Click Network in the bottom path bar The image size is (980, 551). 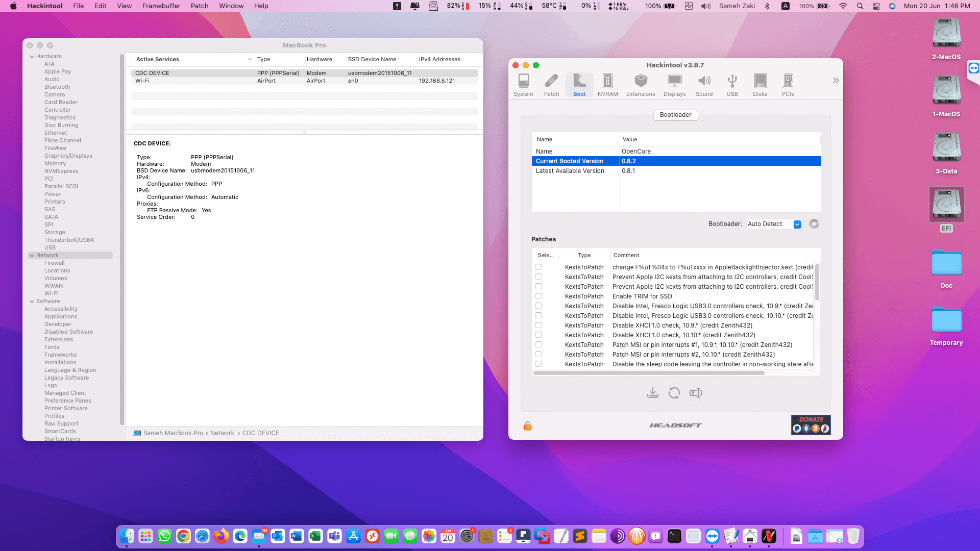(x=222, y=433)
